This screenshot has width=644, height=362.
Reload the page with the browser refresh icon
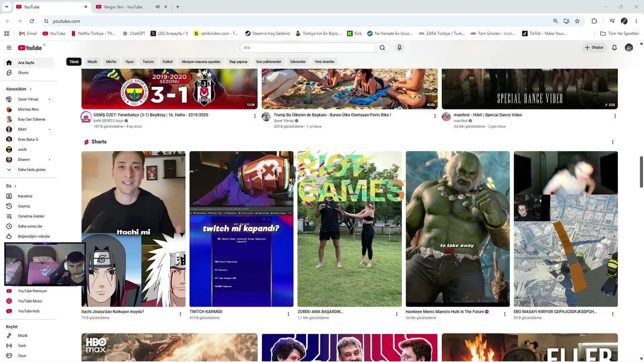(32, 21)
